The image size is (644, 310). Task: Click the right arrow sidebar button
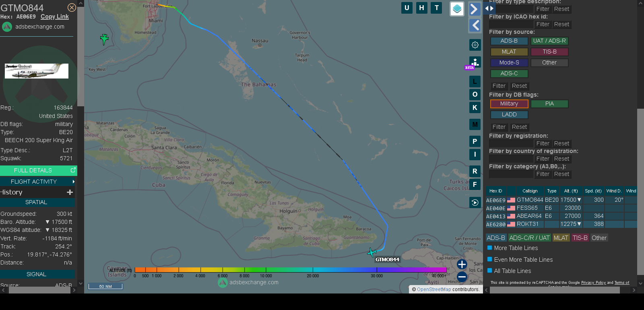pos(475,9)
